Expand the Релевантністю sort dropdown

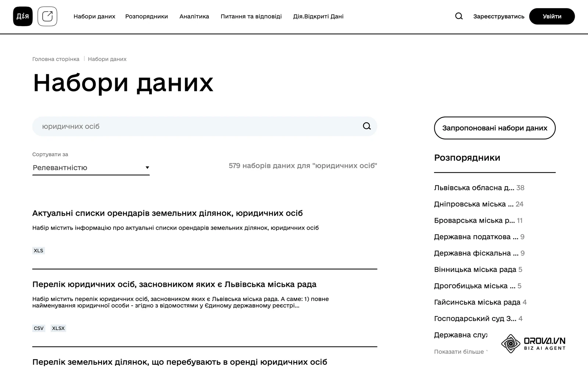coord(91,168)
